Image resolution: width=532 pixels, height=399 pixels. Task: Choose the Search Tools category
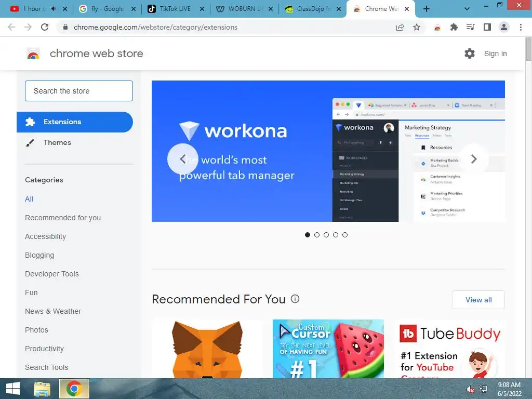[46, 367]
